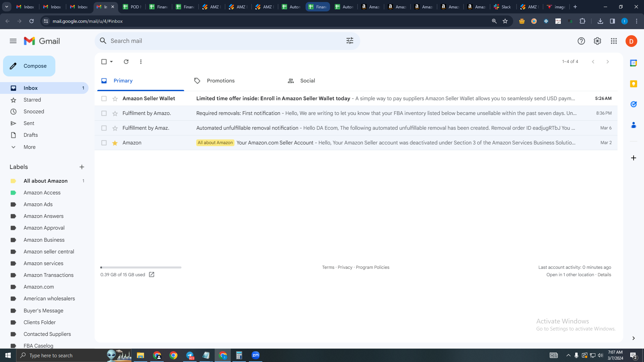Image resolution: width=644 pixels, height=362 pixels.
Task: Click the storage usage progress bar
Action: (x=141, y=267)
